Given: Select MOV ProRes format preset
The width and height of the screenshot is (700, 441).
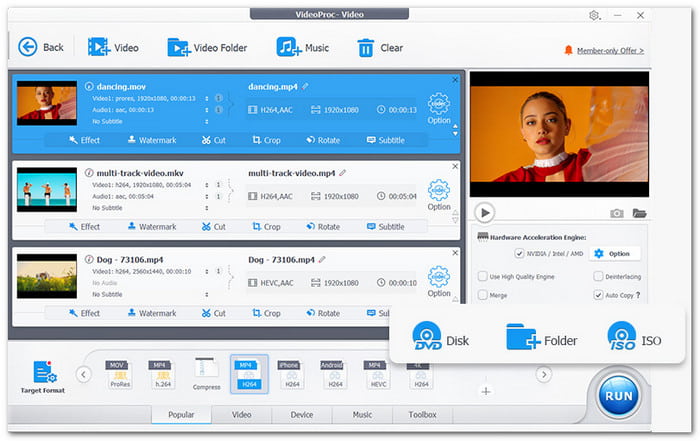Looking at the screenshot, I should pos(120,374).
